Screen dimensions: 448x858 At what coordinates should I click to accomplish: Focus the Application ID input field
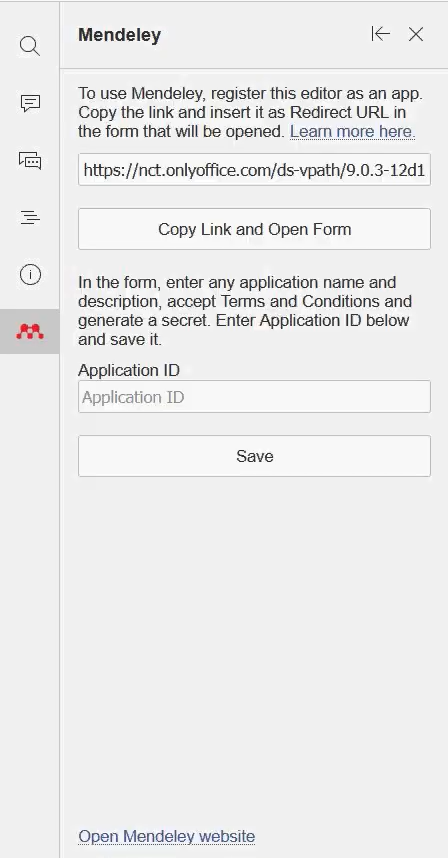click(254, 397)
